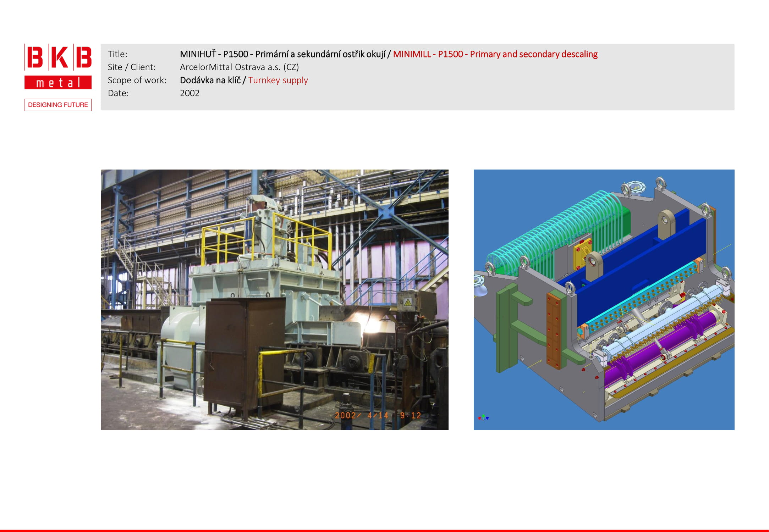Click the Site / Client: label
769x532 pixels.
[x=132, y=67]
